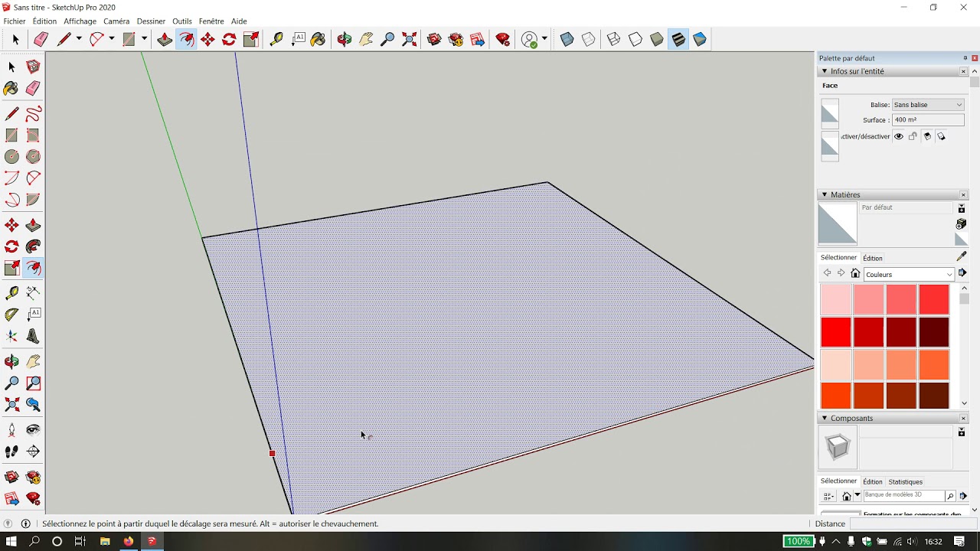Select the arrow Select tool in top toolbar
The image size is (980, 551).
(x=15, y=39)
